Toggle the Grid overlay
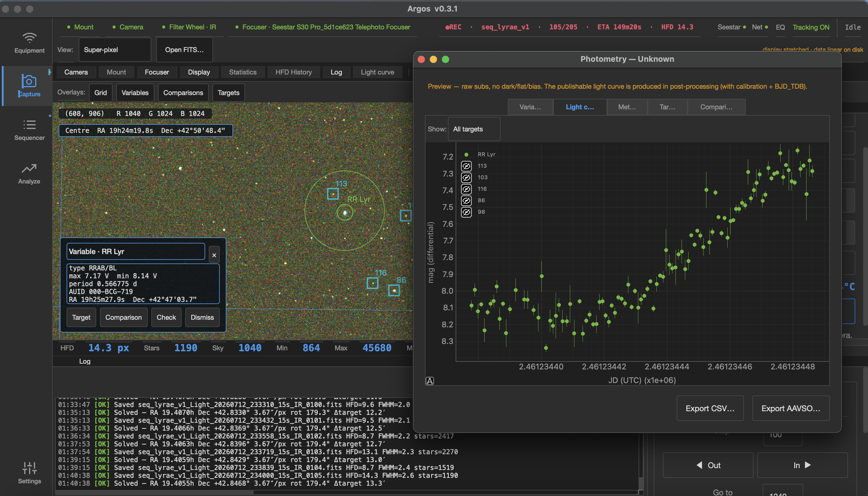This screenshot has height=496, width=868. click(x=100, y=93)
